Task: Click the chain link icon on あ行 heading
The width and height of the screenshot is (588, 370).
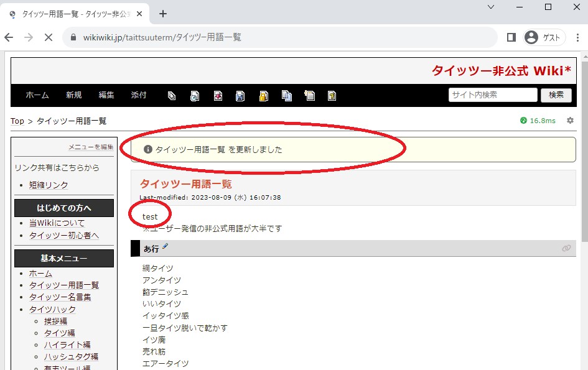Action: click(566, 248)
